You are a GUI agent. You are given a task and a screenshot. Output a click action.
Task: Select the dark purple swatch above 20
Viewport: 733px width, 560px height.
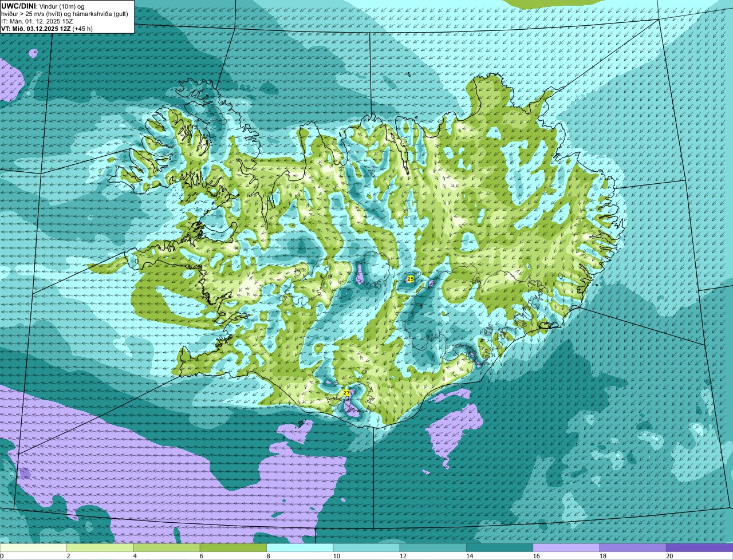700,547
